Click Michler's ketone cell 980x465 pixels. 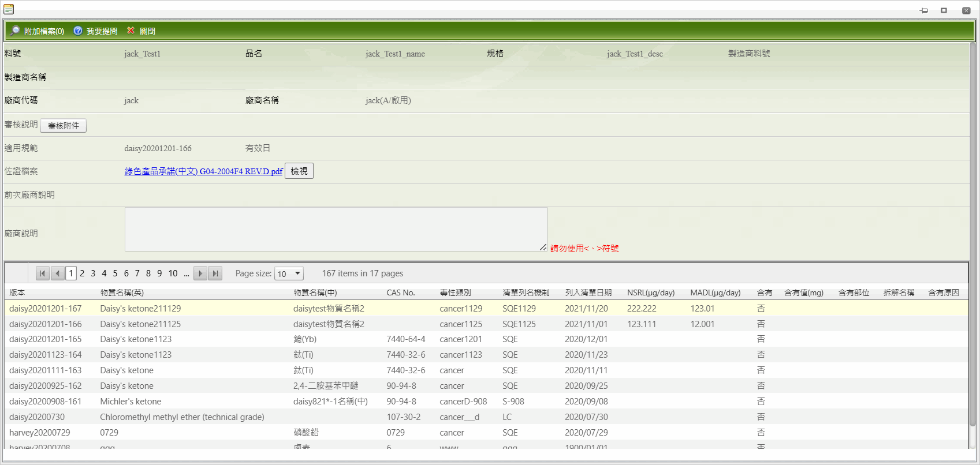(x=131, y=402)
